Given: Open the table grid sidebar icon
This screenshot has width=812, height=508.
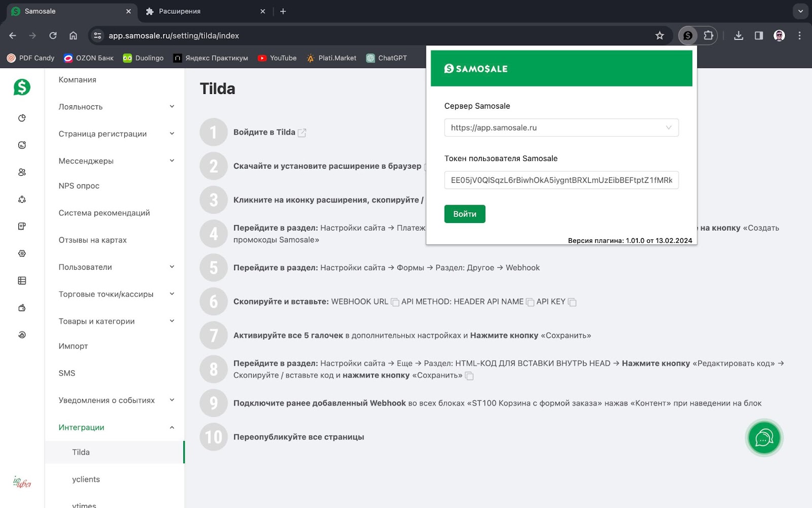Looking at the screenshot, I should tap(22, 280).
